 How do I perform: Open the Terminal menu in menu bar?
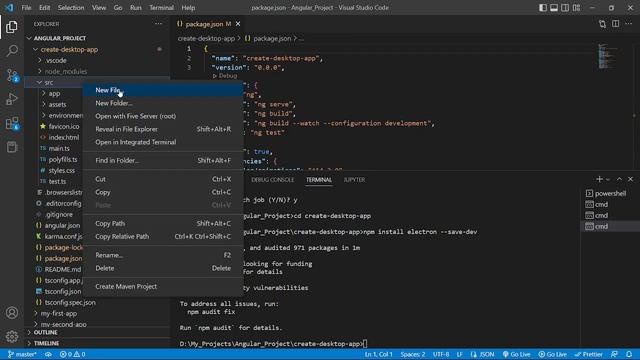pos(161,8)
